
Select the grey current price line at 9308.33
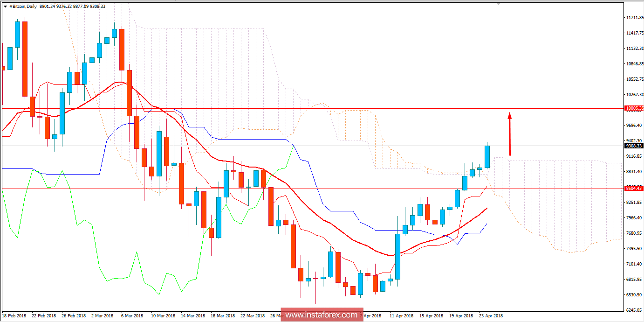tap(312, 146)
